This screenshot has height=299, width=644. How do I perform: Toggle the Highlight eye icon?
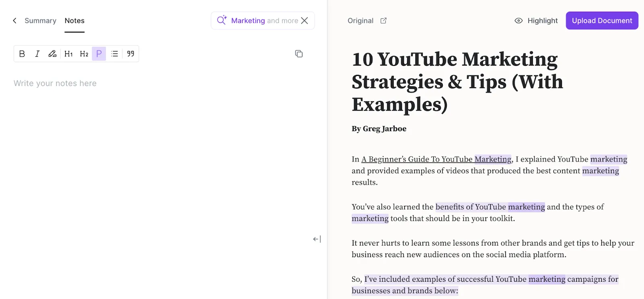click(x=518, y=20)
